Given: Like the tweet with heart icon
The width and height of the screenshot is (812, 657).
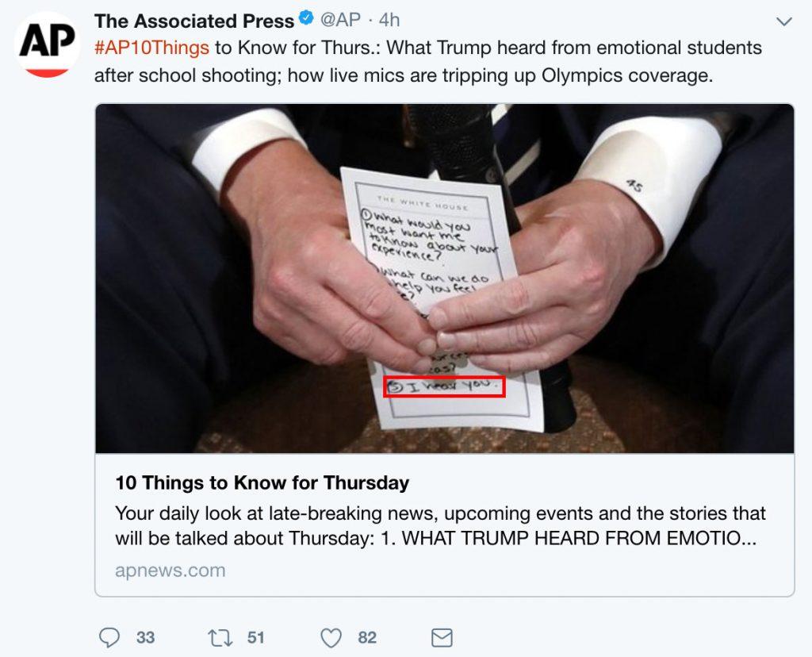Looking at the screenshot, I should click(331, 638).
